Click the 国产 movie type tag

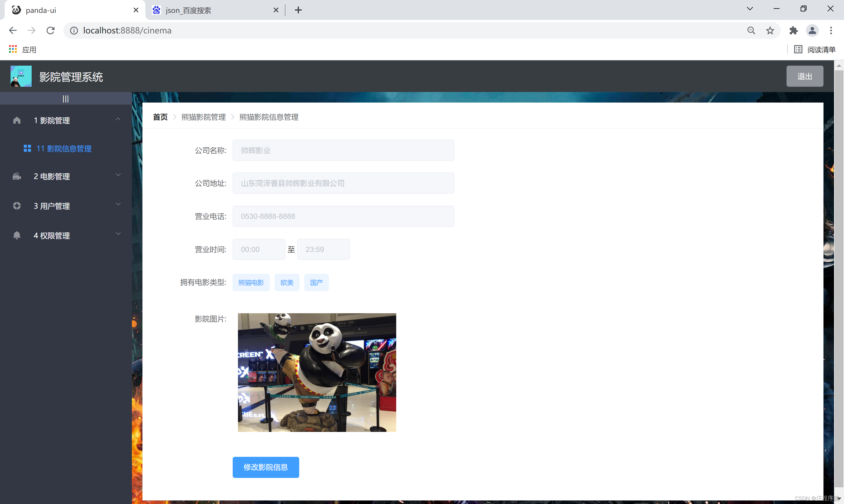tap(316, 282)
